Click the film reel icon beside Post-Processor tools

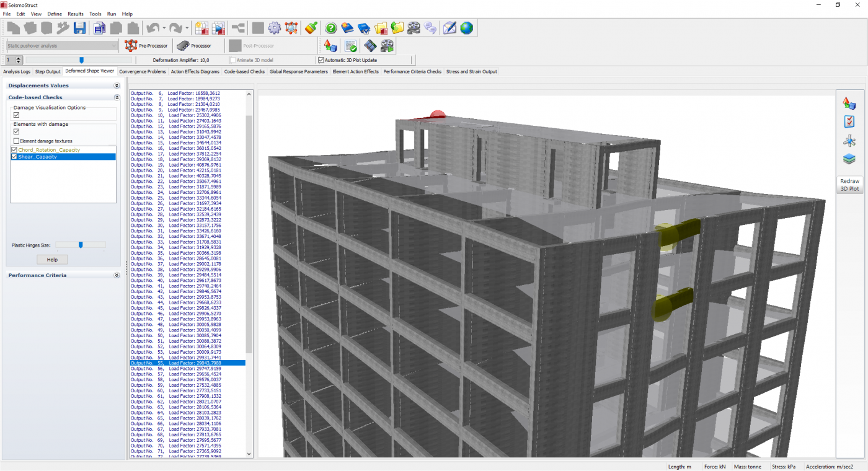(387, 46)
